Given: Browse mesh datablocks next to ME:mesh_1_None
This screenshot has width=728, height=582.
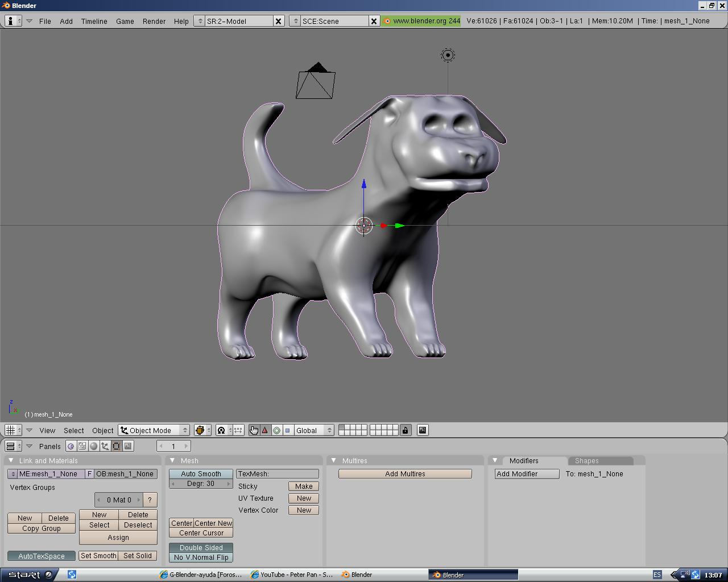Looking at the screenshot, I should click(x=13, y=473).
